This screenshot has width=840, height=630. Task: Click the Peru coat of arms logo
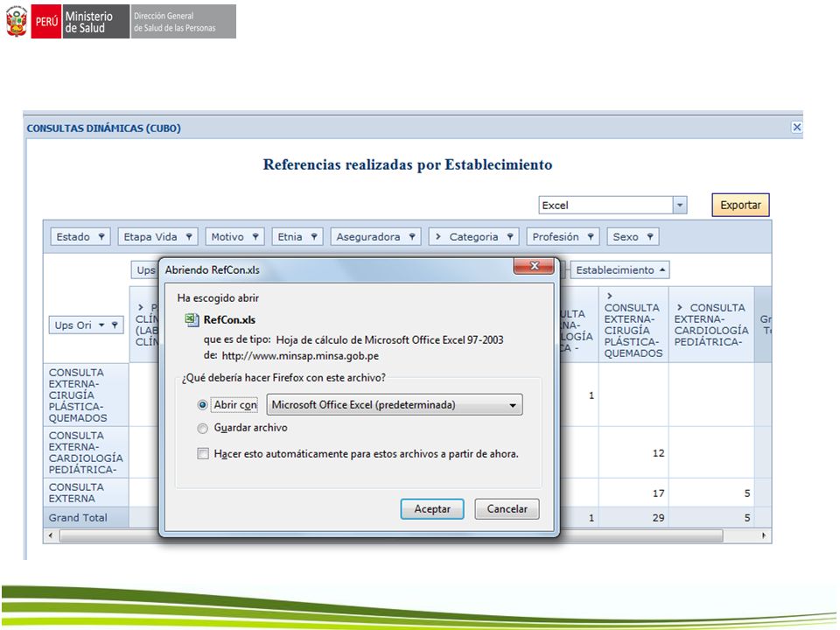click(x=16, y=21)
